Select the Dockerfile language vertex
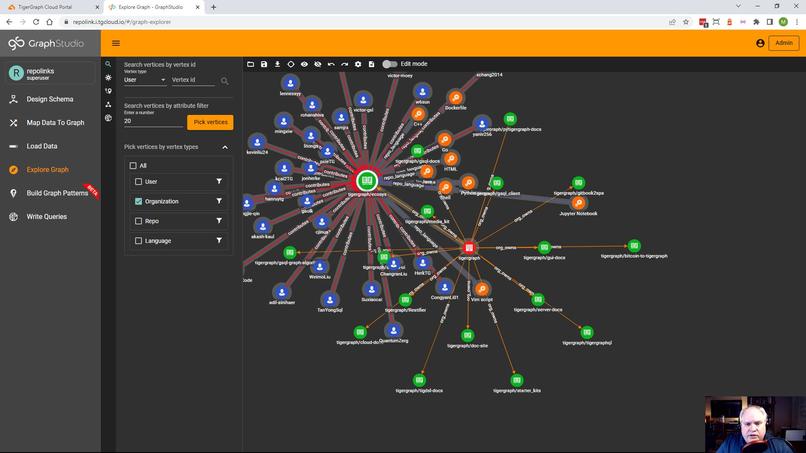 click(x=455, y=98)
